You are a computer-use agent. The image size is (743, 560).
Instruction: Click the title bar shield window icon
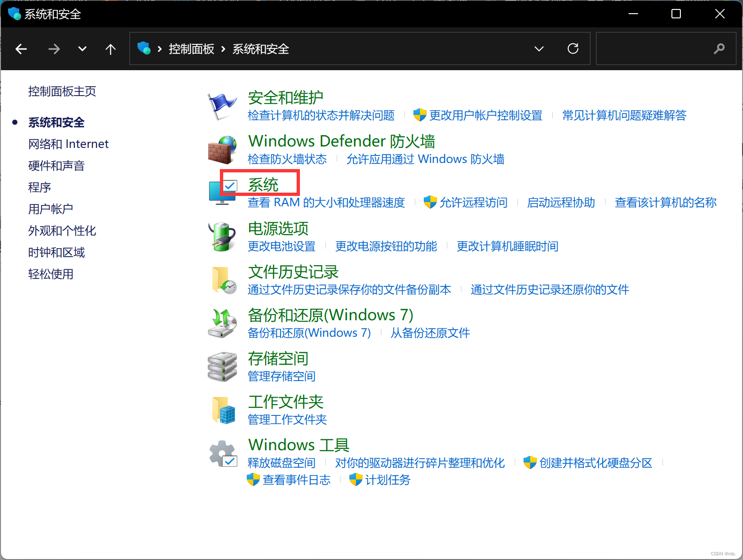tap(15, 14)
